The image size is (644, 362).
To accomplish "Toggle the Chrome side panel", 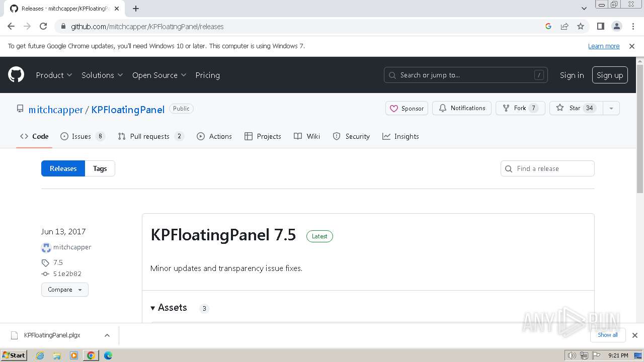I will click(600, 26).
